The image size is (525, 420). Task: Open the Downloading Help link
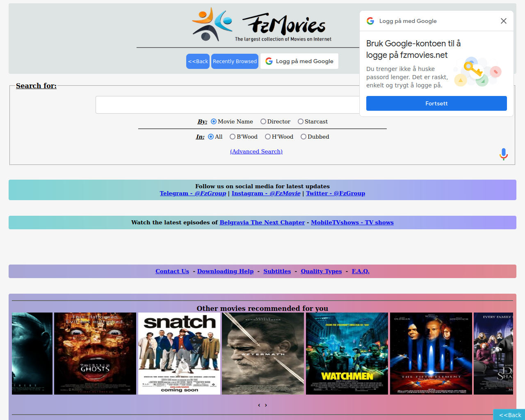click(x=225, y=271)
